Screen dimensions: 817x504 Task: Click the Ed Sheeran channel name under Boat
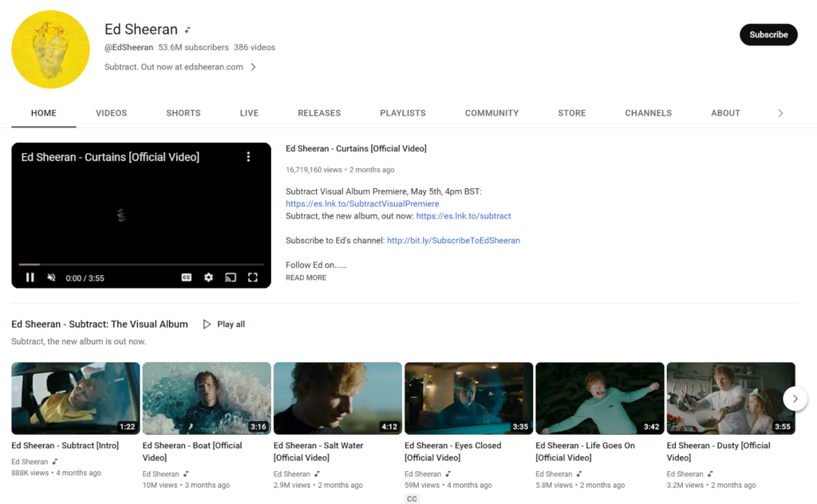(x=160, y=474)
